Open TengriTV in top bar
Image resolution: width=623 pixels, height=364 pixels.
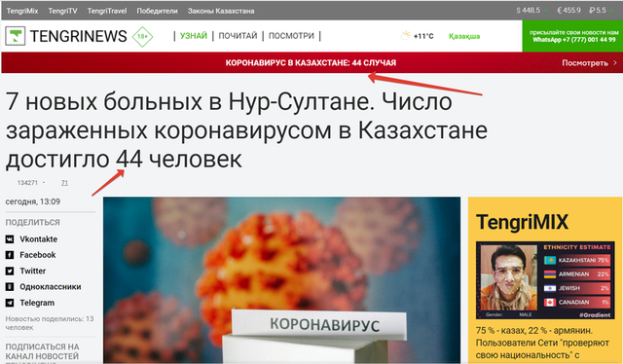click(62, 11)
